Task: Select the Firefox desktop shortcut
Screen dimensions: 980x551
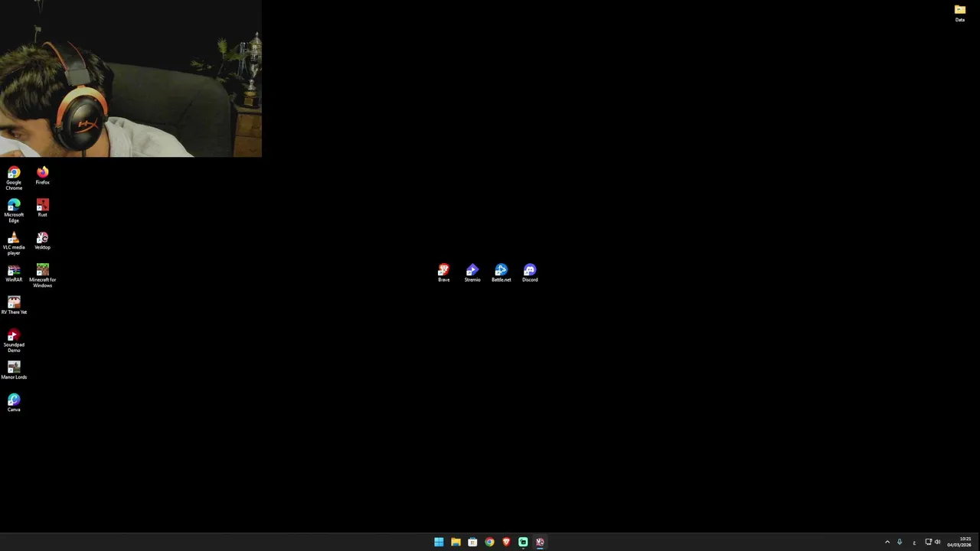Action: pos(42,175)
